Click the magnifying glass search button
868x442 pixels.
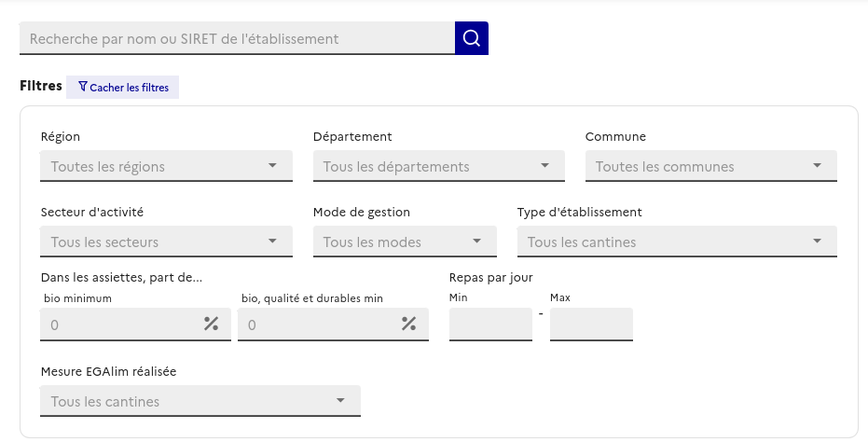point(472,38)
